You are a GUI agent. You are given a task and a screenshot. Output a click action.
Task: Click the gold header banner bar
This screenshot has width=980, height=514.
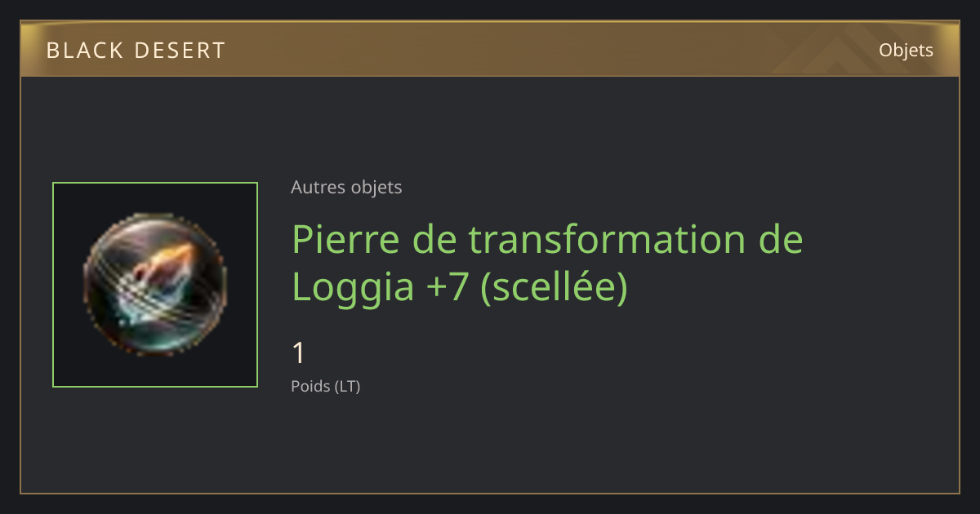coord(490,49)
